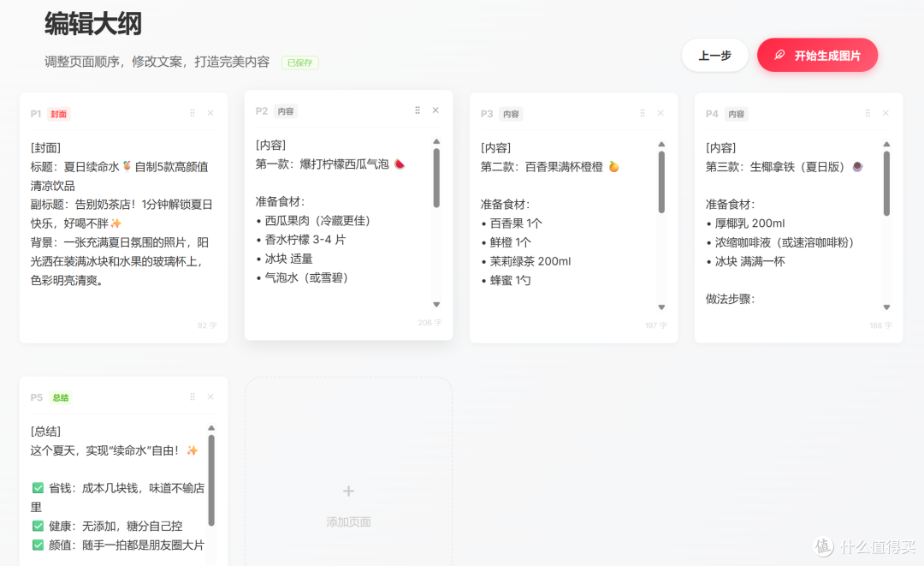Click the scrollbar thumb in card P2
924x566 pixels.
[436, 178]
